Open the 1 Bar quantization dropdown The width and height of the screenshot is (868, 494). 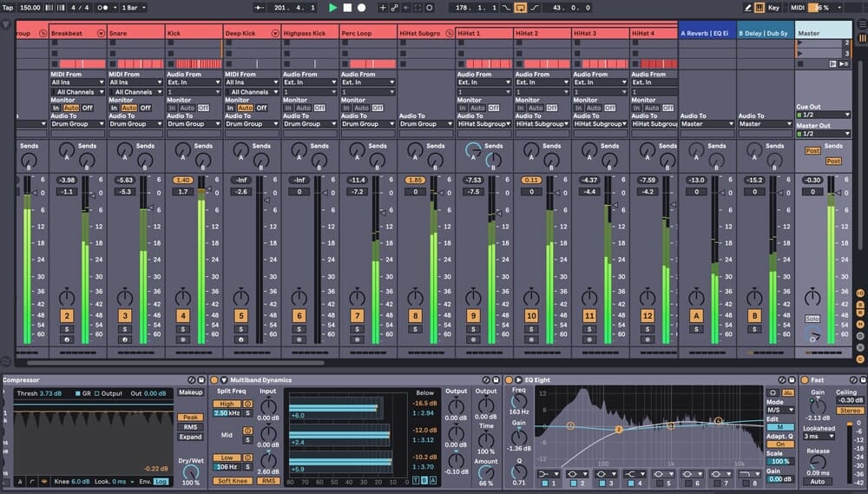(134, 7)
